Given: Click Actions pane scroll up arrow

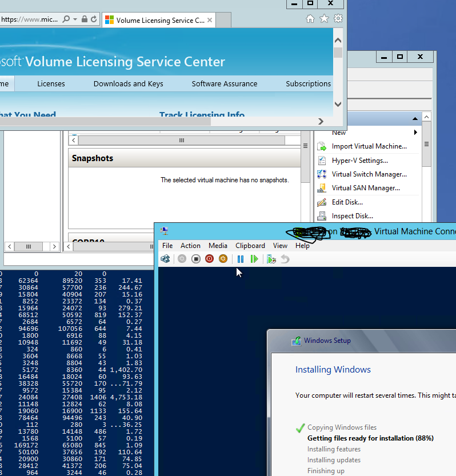Looking at the screenshot, I should pyautogui.click(x=426, y=117).
